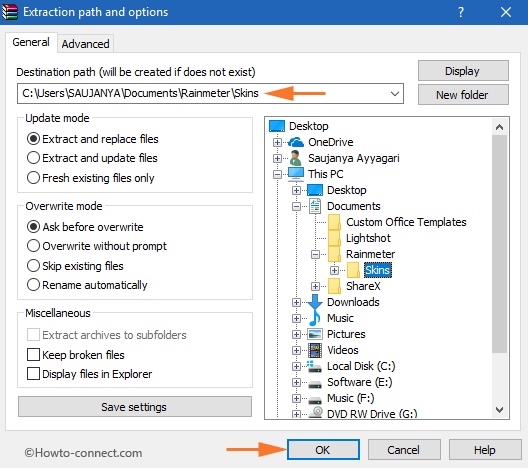This screenshot has height=468, width=528.
Task: Select the OneDrive cloud icon
Action: (296, 142)
